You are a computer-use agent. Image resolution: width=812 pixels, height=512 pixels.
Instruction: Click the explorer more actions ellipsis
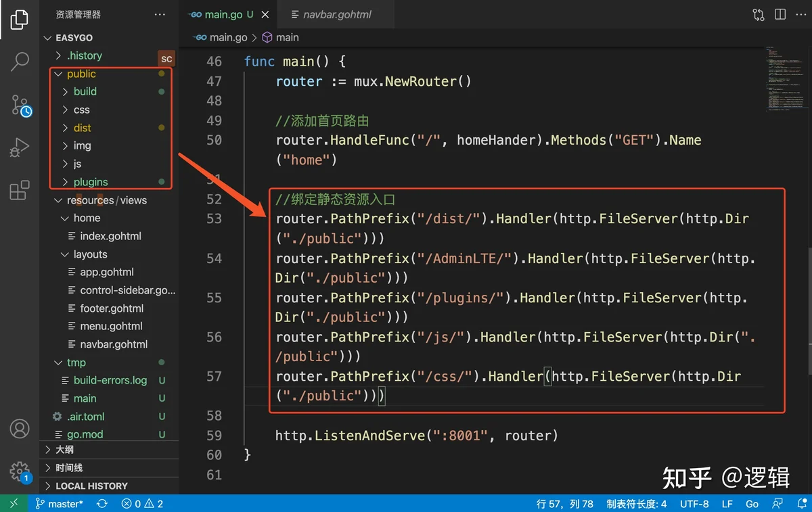(x=160, y=14)
